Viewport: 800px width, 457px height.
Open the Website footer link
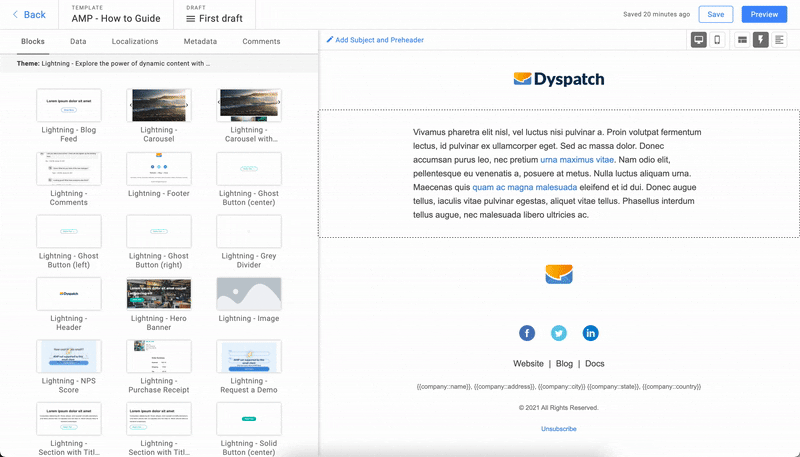(528, 364)
